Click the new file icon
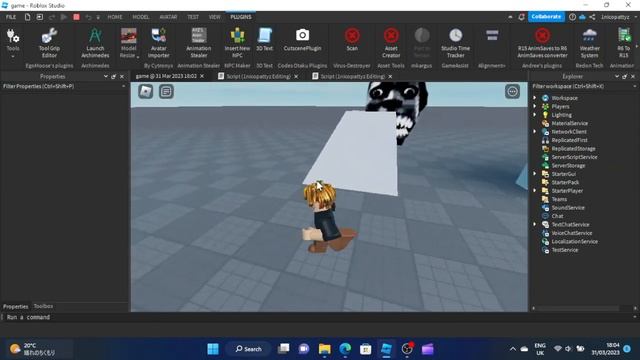The image size is (640, 360). click(x=27, y=17)
